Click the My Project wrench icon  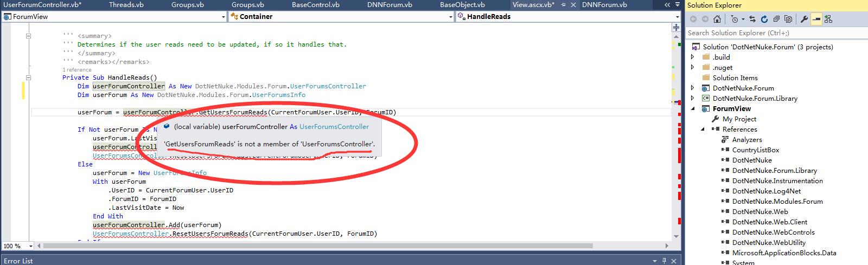pyautogui.click(x=716, y=119)
